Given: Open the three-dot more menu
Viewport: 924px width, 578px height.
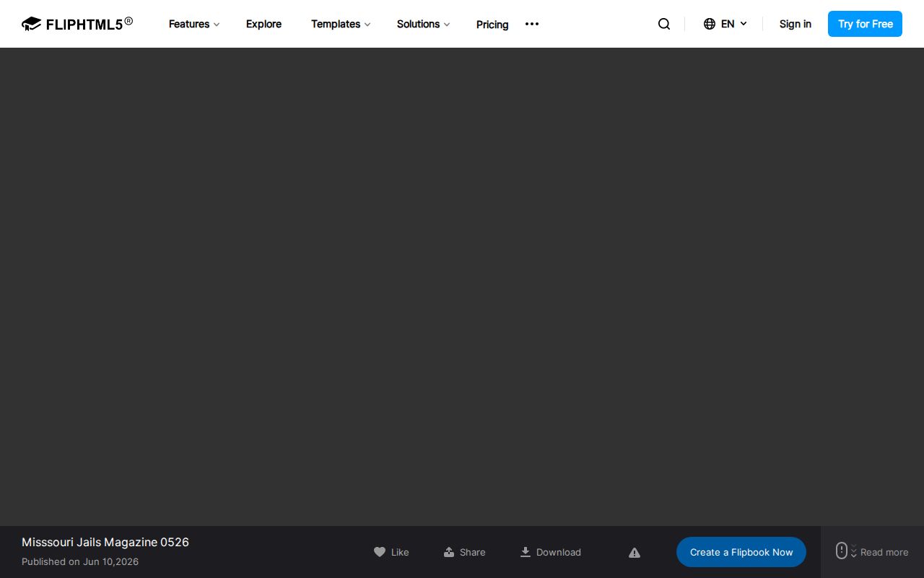Looking at the screenshot, I should (532, 24).
